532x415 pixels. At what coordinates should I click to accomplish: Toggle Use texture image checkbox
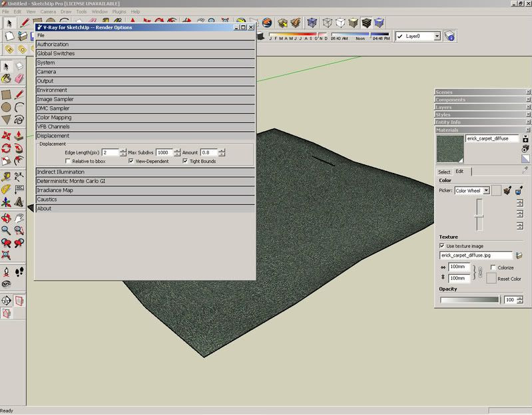(x=441, y=245)
